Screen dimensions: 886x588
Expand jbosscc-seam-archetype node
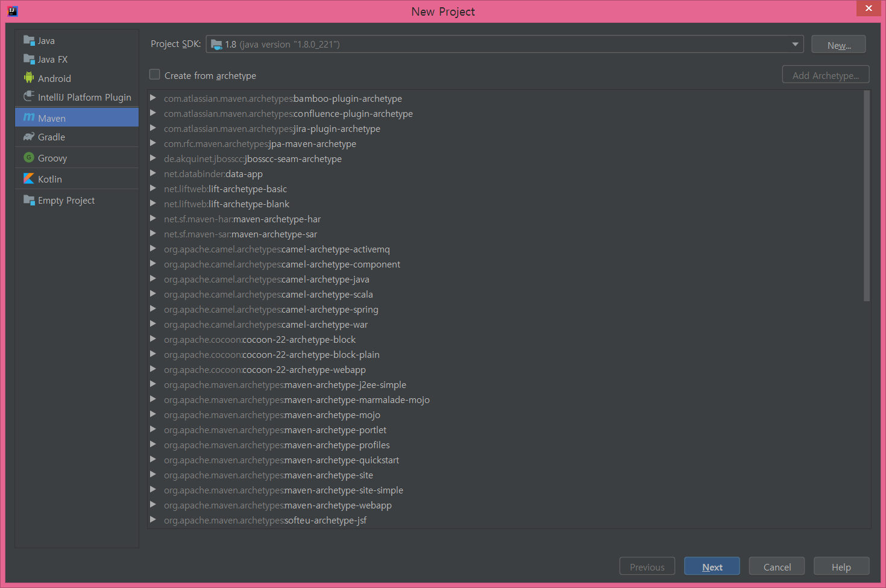153,158
